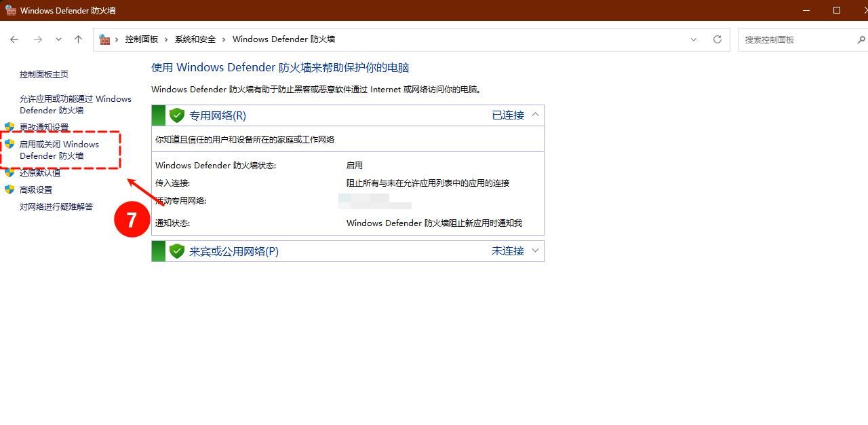This screenshot has width=868, height=425.
Task: Click the 通知状态: label
Action: pos(173,223)
